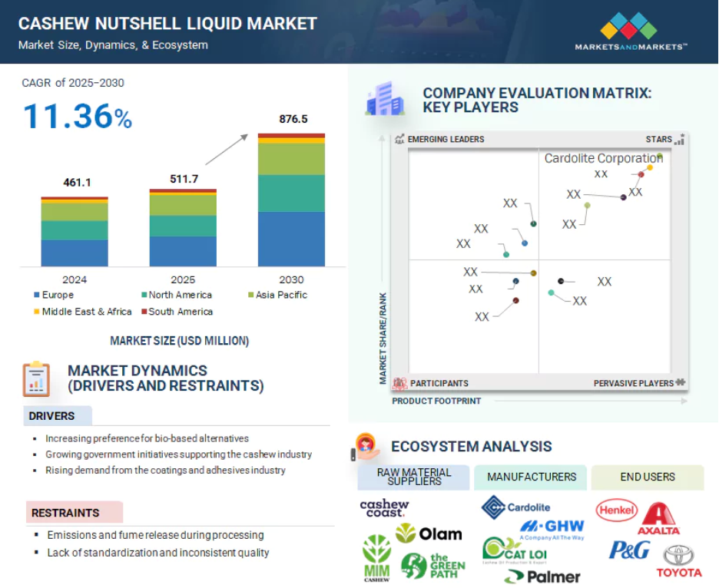
Task: Click 'Lack of standardization and inconsistent quality'
Action: [x=158, y=553]
